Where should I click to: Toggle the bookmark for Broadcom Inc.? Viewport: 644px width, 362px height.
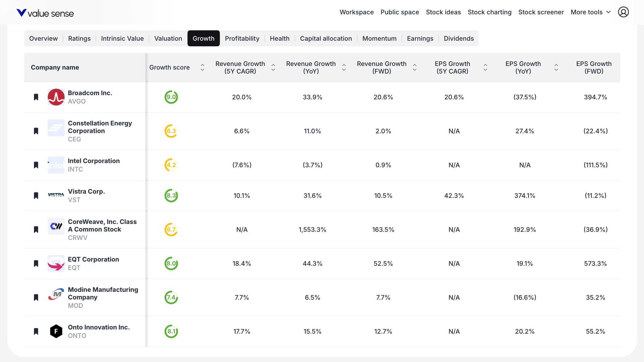click(x=36, y=97)
